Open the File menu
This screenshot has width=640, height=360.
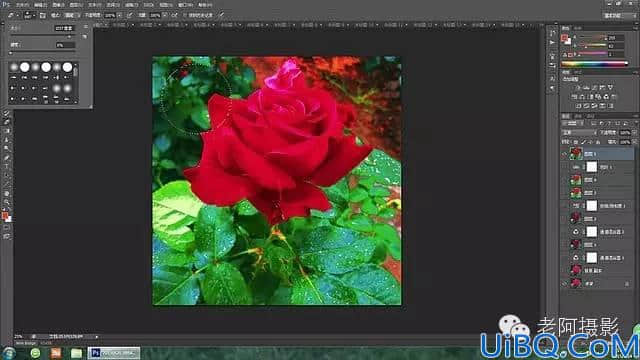coord(22,5)
